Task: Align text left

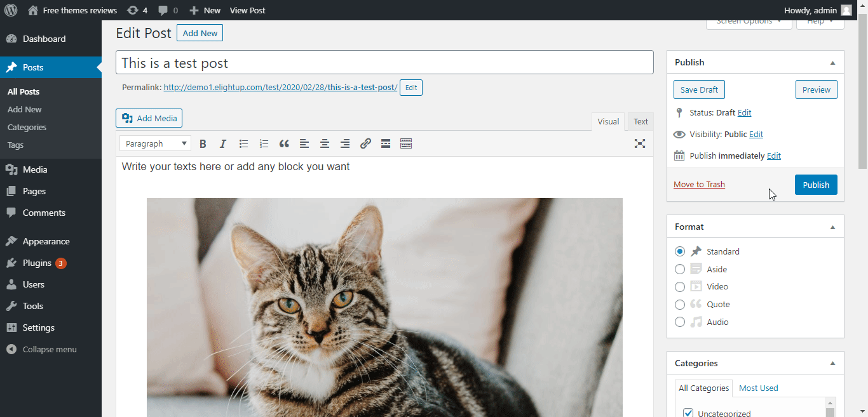Action: coord(304,143)
